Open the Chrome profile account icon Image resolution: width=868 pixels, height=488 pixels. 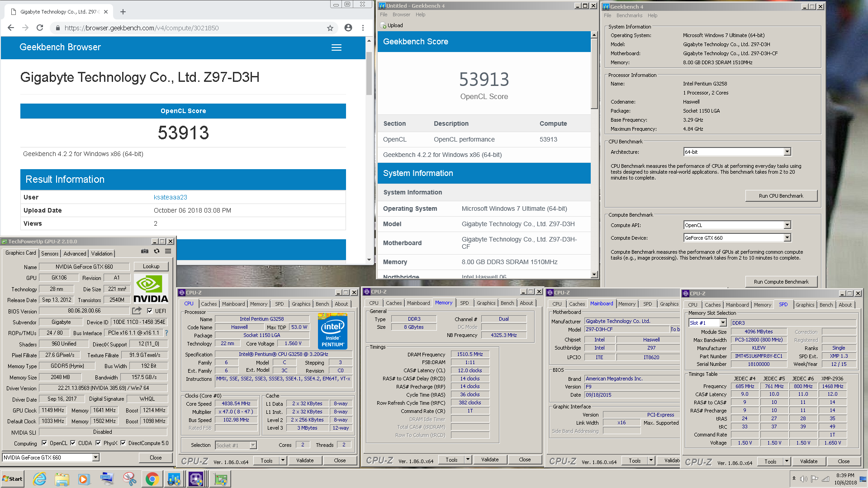[348, 28]
